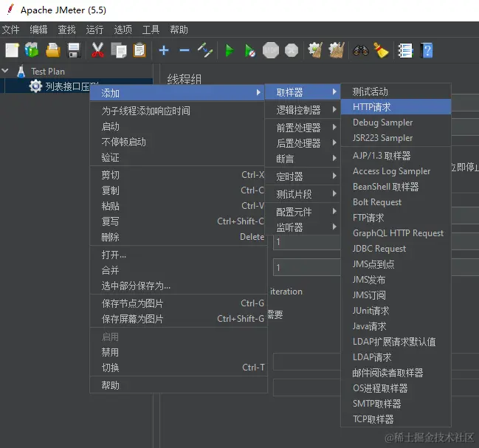Click 禁用 in context menu
The image size is (479, 448).
click(179, 352)
